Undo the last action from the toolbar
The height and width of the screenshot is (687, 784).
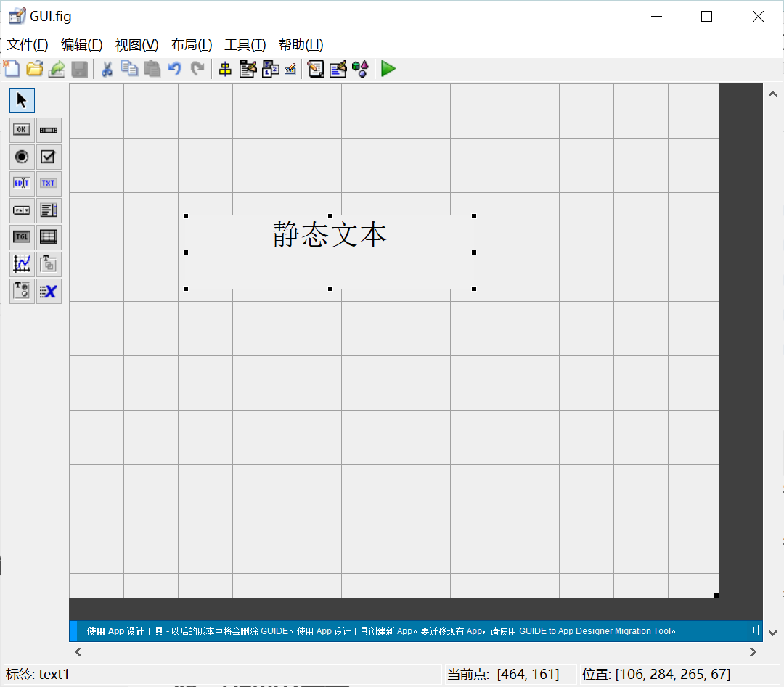tap(173, 69)
